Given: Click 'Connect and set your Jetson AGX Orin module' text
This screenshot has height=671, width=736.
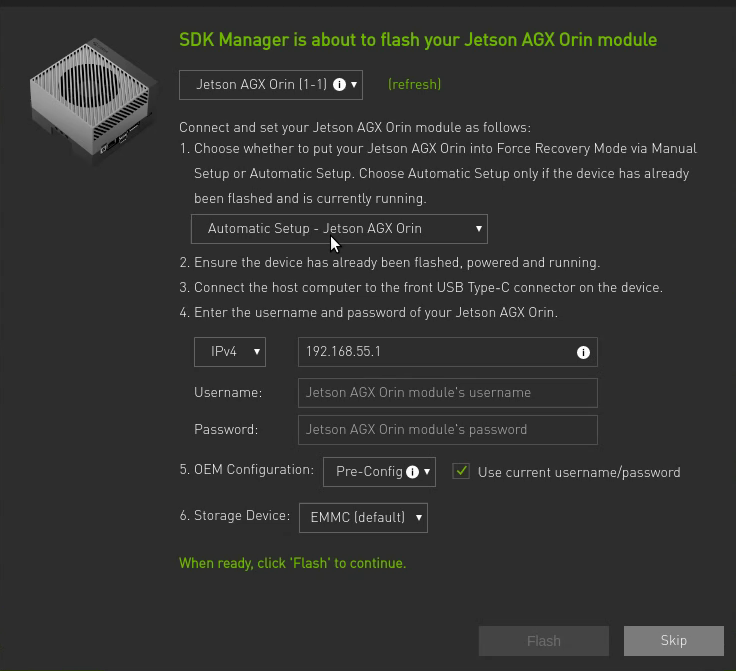Looking at the screenshot, I should tap(355, 128).
